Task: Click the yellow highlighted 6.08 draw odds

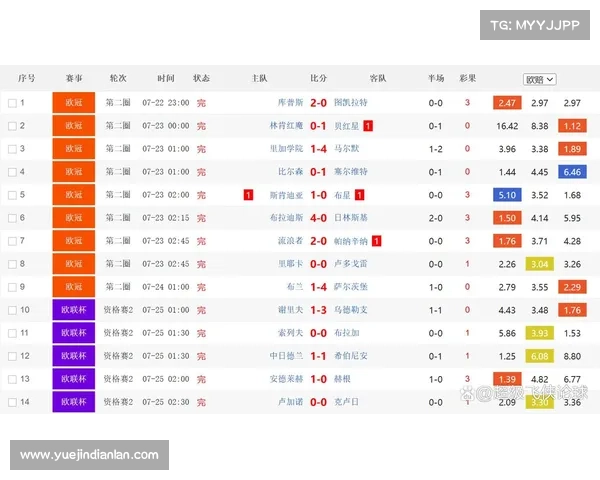Action: 540,356
